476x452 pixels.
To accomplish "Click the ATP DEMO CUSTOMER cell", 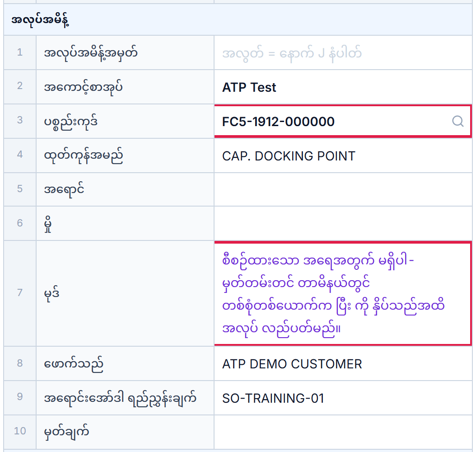I will [x=343, y=363].
